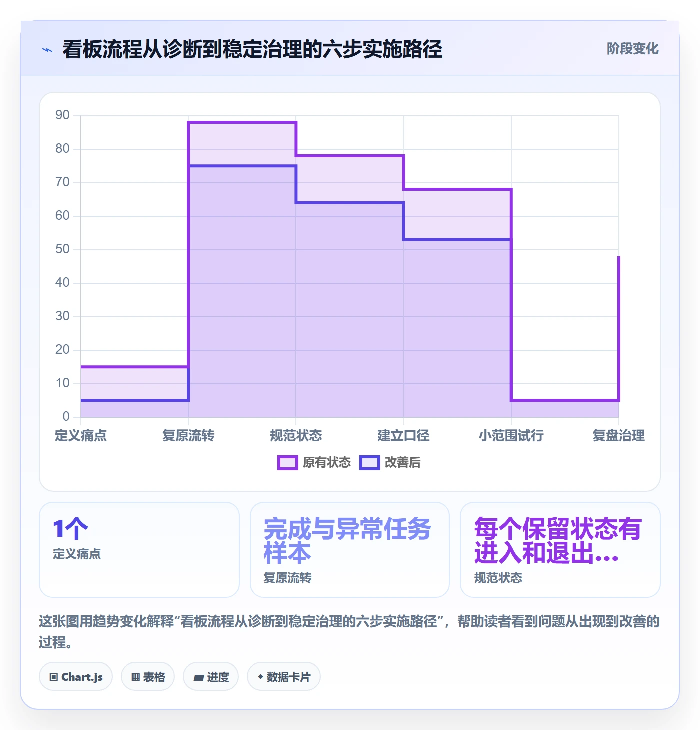
Task: Click the 小范围试行 x-axis label
Action: tap(511, 436)
